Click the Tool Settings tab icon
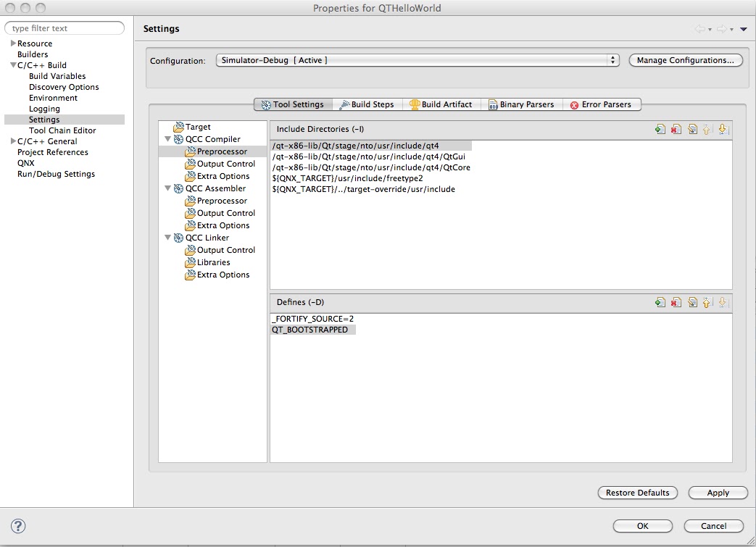Screen dimensions: 756x547 (x=266, y=104)
